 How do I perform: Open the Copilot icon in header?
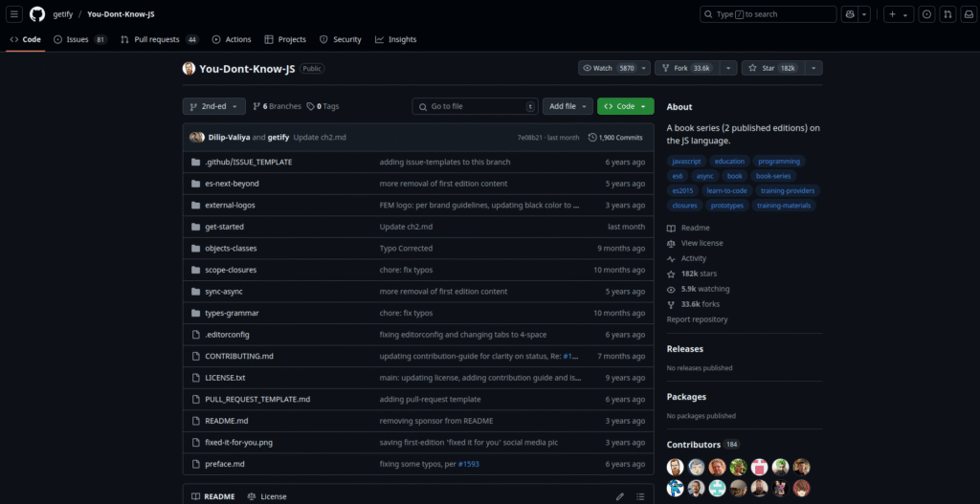coord(850,13)
